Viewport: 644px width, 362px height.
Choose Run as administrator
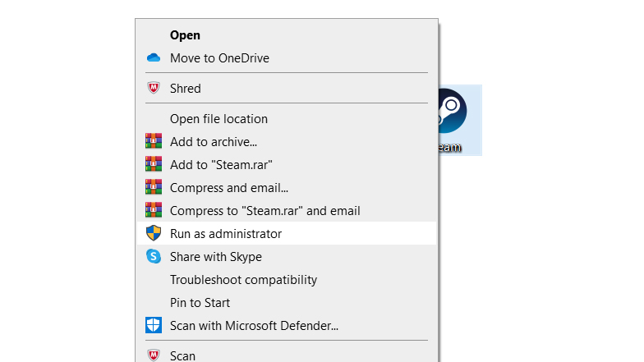tap(287, 233)
